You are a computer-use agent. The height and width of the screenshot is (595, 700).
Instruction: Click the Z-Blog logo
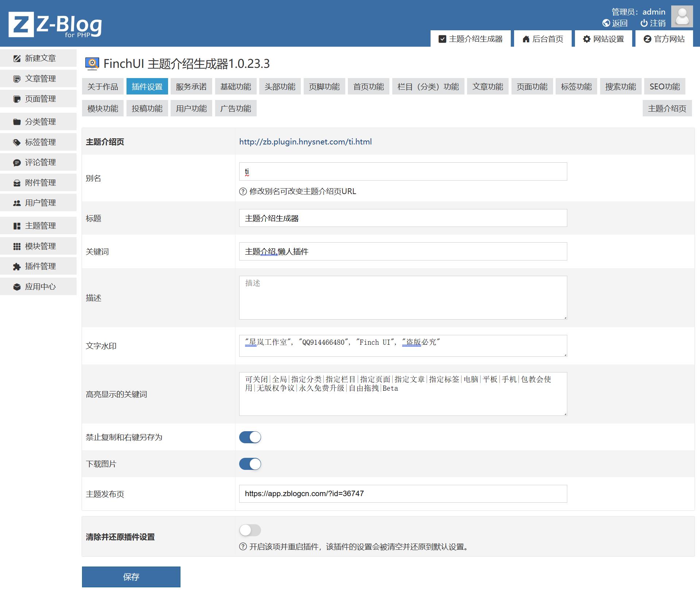[55, 24]
